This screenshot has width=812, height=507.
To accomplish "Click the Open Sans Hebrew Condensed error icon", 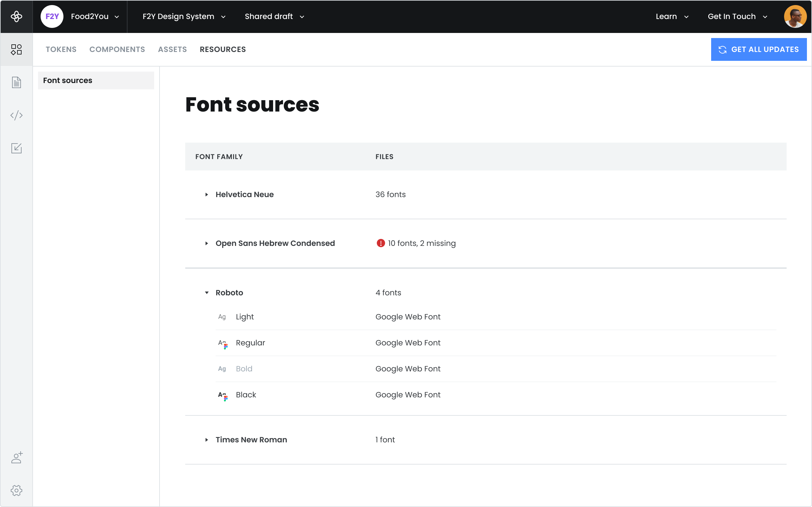I will click(381, 243).
